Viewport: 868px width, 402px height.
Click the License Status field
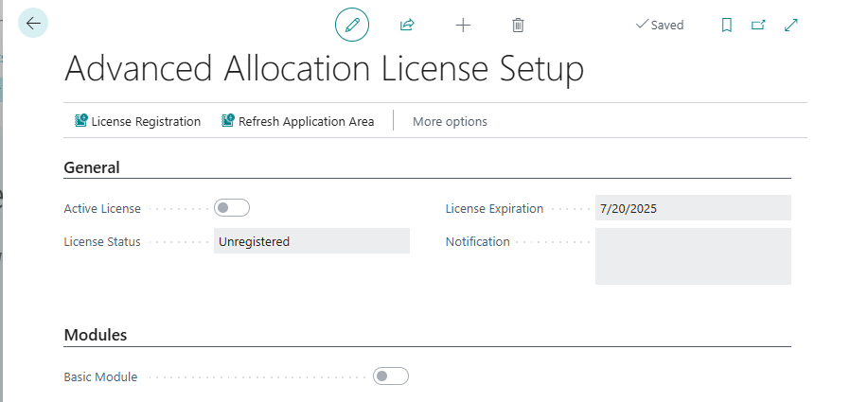(311, 241)
